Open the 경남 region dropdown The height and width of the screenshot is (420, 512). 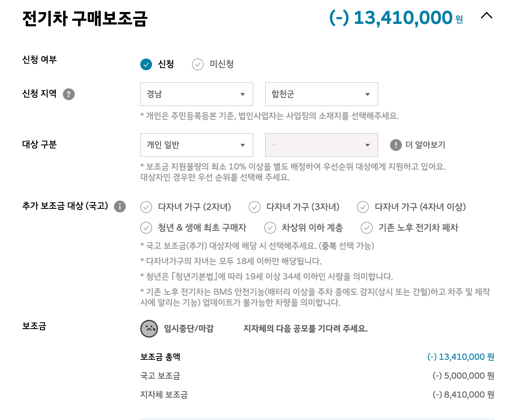click(197, 94)
